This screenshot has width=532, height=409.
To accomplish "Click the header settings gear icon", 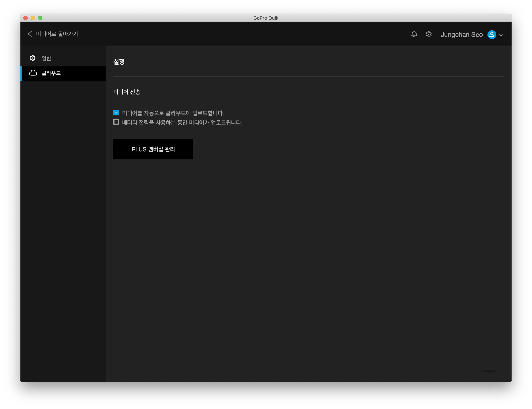I will click(x=429, y=34).
